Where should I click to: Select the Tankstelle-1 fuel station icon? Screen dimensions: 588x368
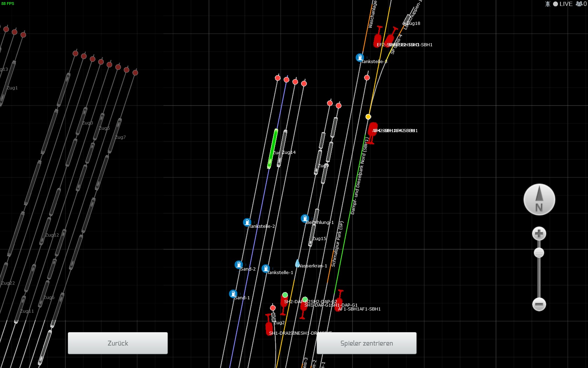click(266, 268)
